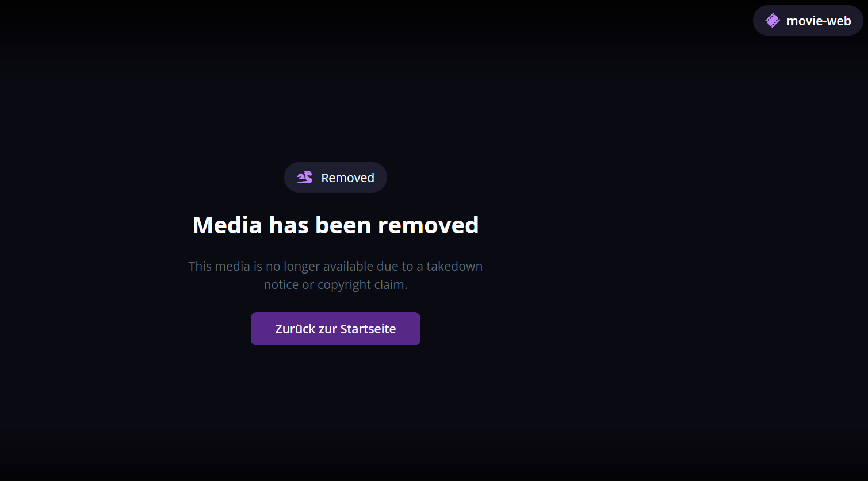Click the Media has been removed heading
The height and width of the screenshot is (481, 868).
(335, 225)
